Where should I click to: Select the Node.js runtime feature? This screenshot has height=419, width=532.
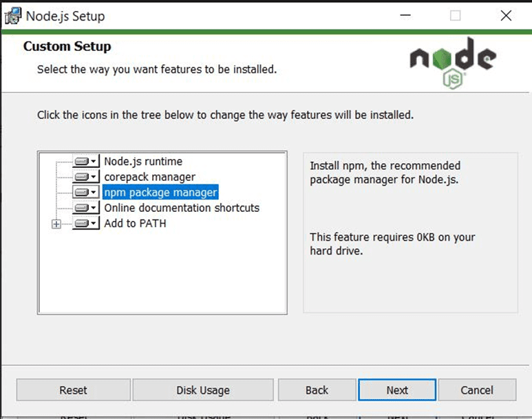tap(143, 162)
